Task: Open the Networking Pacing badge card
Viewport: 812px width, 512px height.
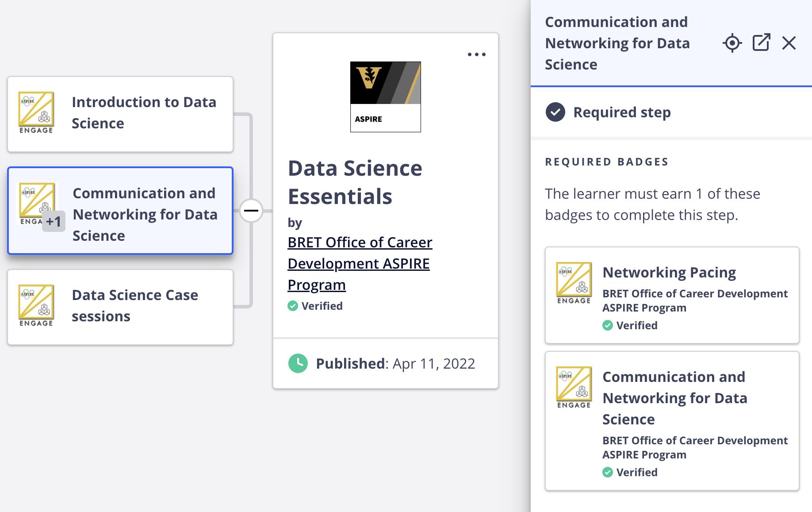Action: (x=672, y=295)
